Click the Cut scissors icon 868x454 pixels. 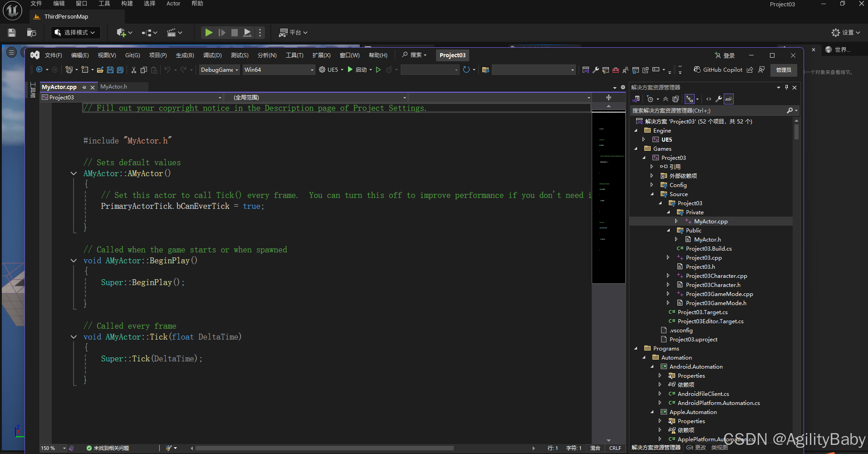(x=134, y=70)
